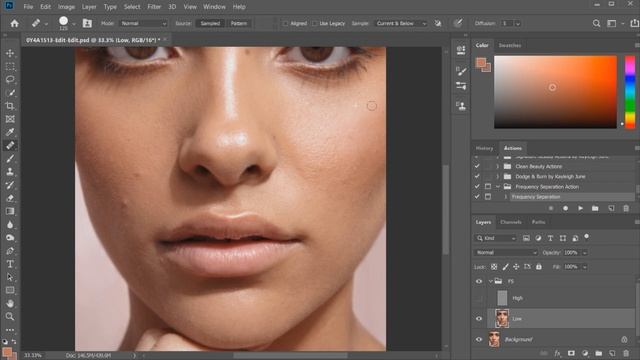Select the Frequency Separation action row
The width and height of the screenshot is (640, 360).
coord(572,197)
